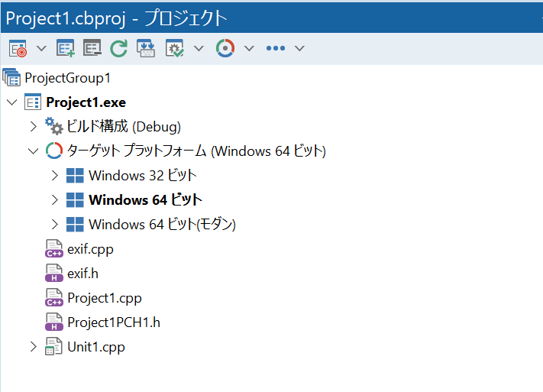Image resolution: width=543 pixels, height=392 pixels.
Task: Click the build configuration gear-check icon
Action: (175, 48)
